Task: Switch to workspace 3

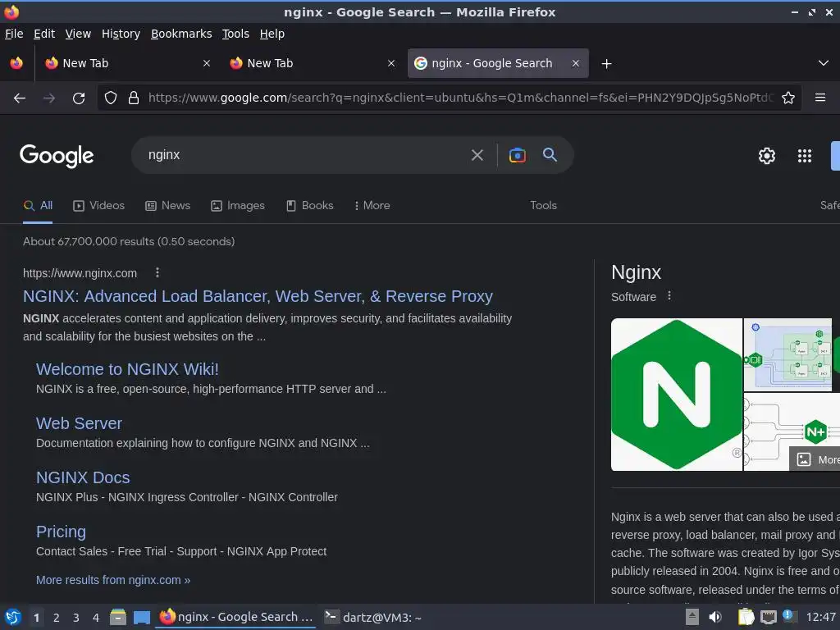Action: [x=76, y=617]
